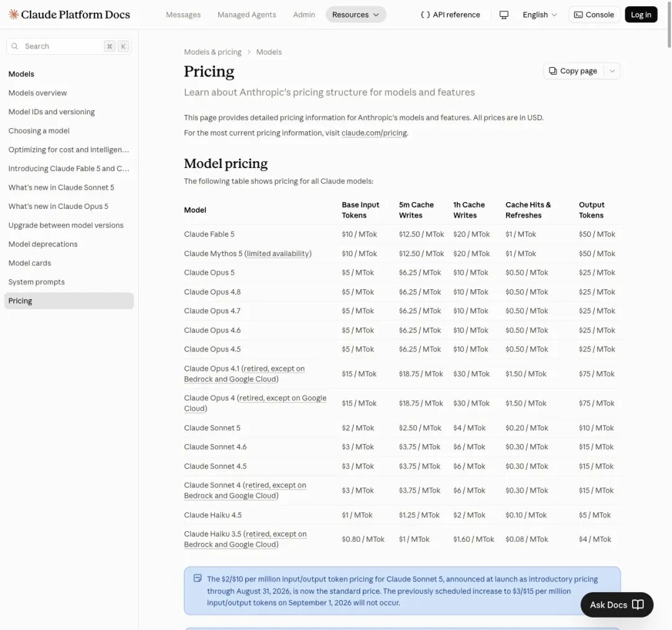Click the $0.80 / MTok cell
This screenshot has height=630, width=672.
click(x=363, y=539)
